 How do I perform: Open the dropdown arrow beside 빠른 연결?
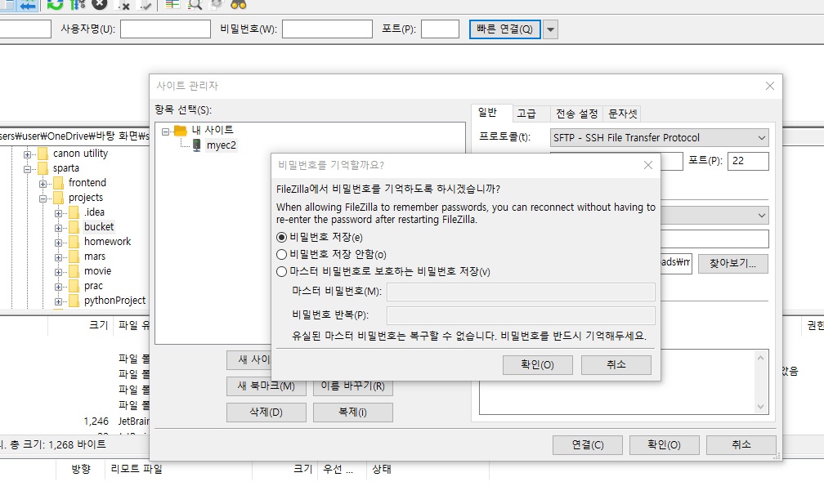click(550, 29)
